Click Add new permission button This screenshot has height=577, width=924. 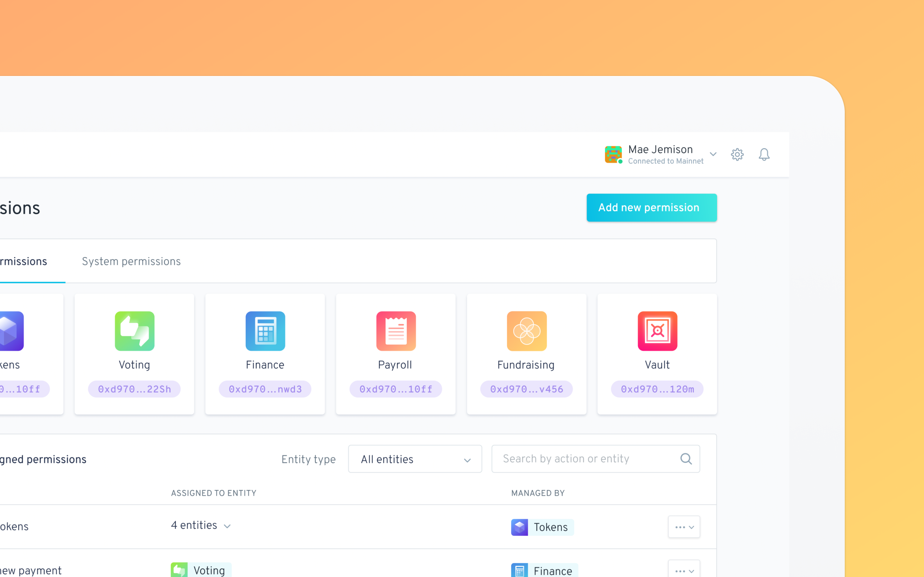tap(651, 208)
